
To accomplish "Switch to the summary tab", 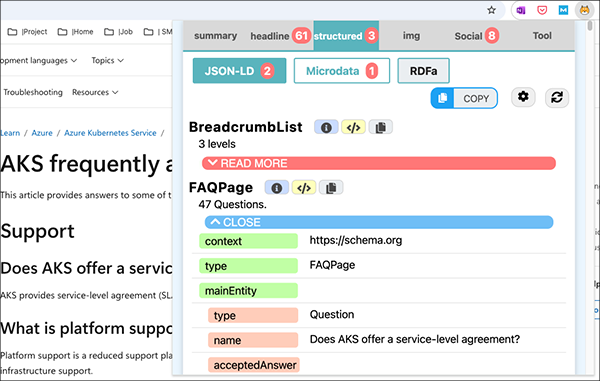I will [x=215, y=36].
